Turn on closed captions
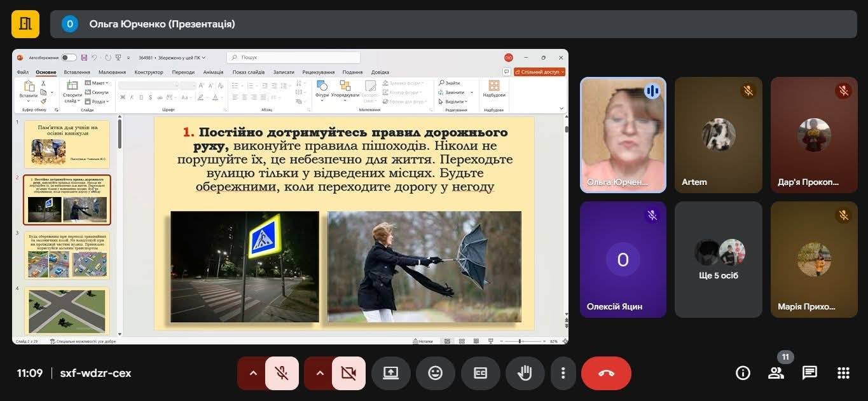This screenshot has width=868, height=401. coord(480,373)
